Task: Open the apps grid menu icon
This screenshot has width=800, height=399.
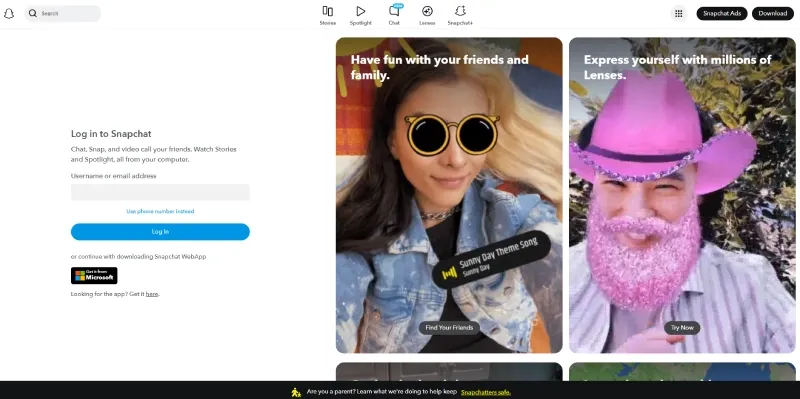Action: tap(679, 14)
